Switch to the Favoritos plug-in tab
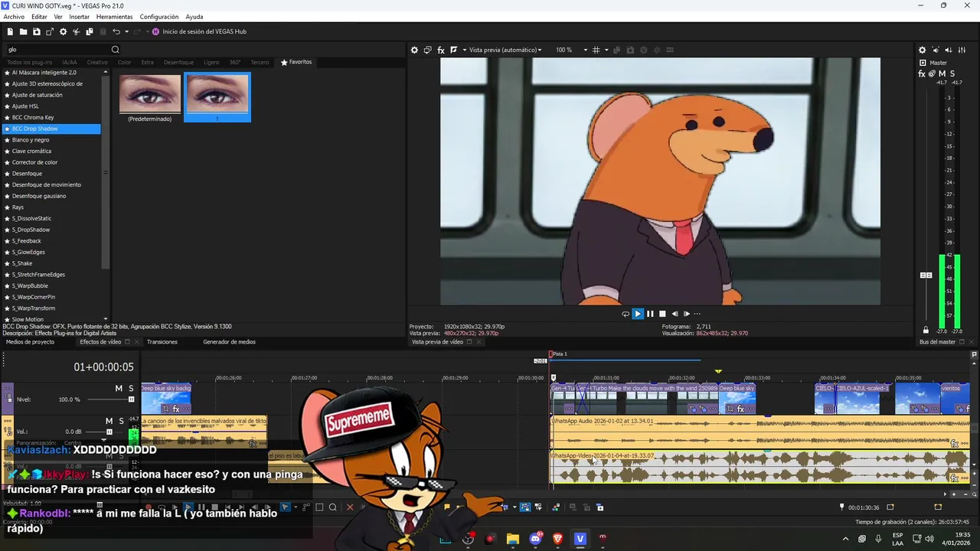 tap(296, 62)
